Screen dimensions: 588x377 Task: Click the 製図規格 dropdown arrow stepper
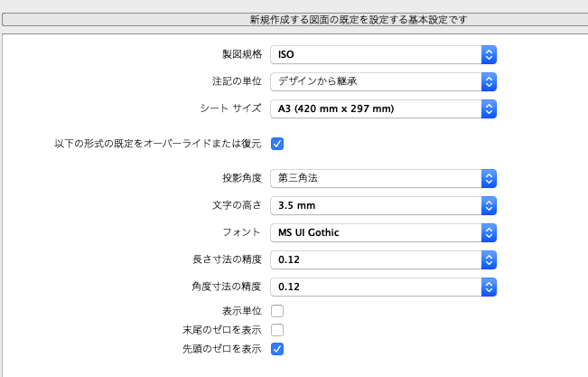[x=489, y=55]
